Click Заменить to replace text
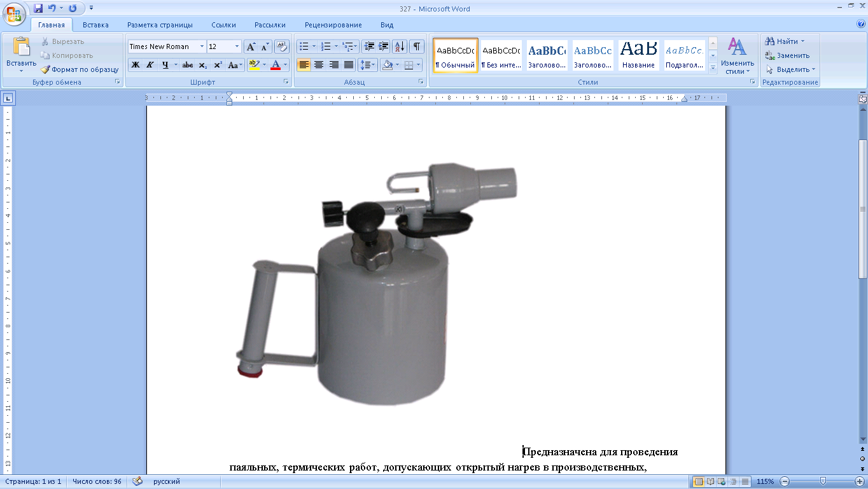The height and width of the screenshot is (489, 868). pyautogui.click(x=787, y=55)
